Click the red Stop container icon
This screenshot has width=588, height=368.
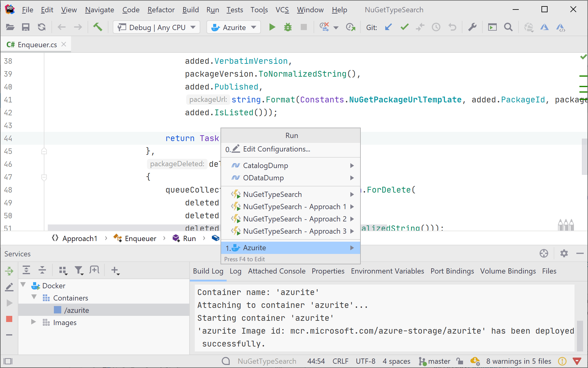pyautogui.click(x=9, y=319)
